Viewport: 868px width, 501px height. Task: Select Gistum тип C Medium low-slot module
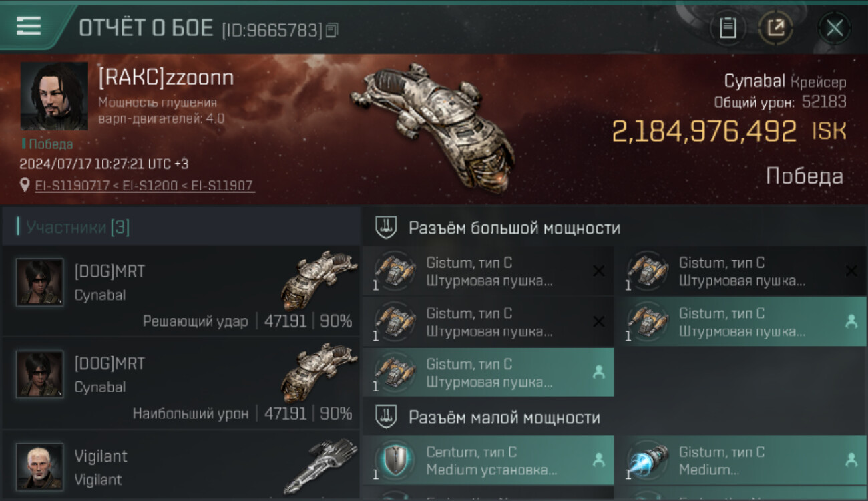coord(740,460)
